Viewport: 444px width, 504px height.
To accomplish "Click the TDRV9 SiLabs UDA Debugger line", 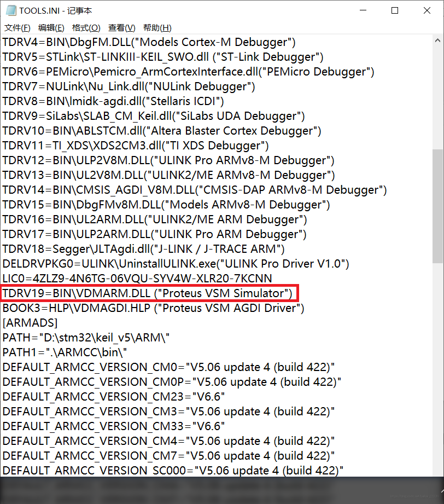I will click(x=154, y=116).
